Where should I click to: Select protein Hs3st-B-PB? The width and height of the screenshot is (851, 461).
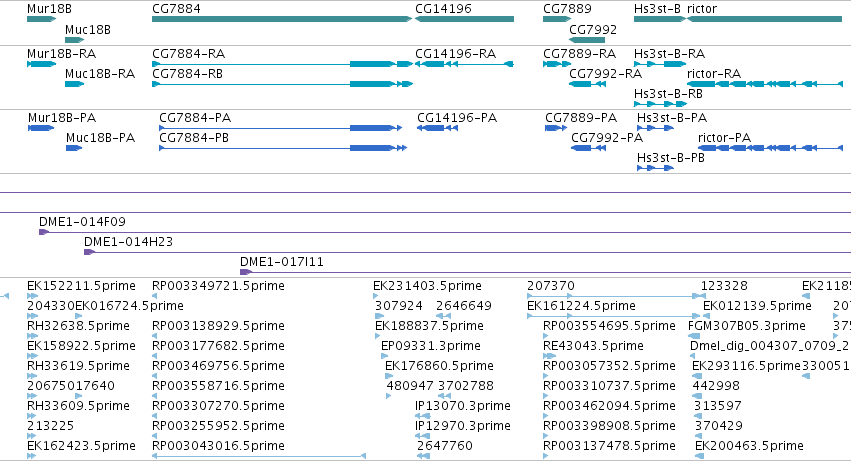tap(671, 158)
